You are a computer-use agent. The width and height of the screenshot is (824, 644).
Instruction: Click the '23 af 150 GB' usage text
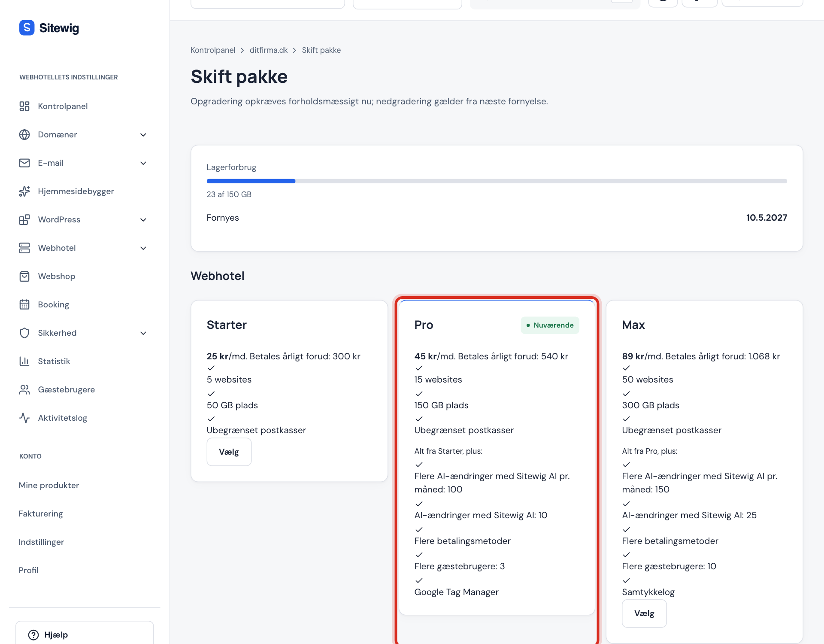click(229, 194)
